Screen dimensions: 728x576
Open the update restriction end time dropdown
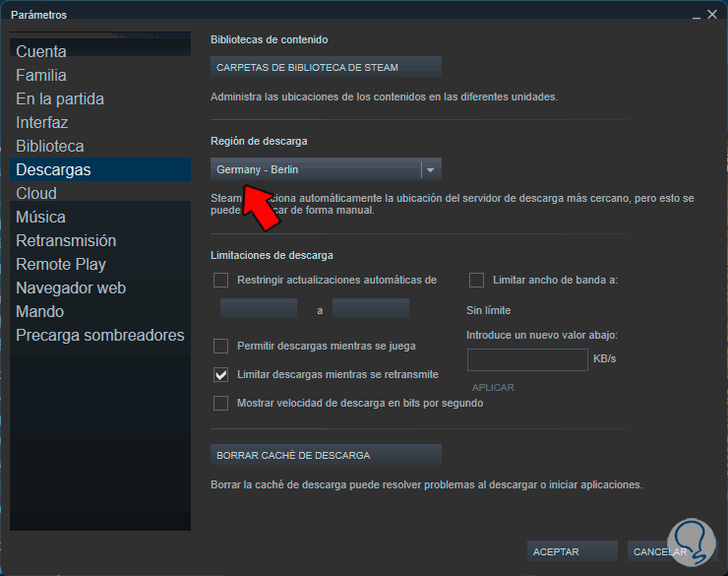[371, 308]
